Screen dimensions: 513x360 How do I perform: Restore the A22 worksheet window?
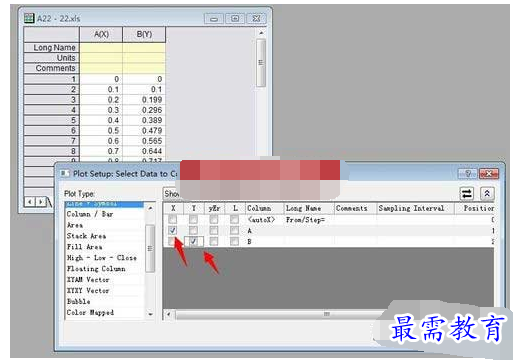coord(235,19)
